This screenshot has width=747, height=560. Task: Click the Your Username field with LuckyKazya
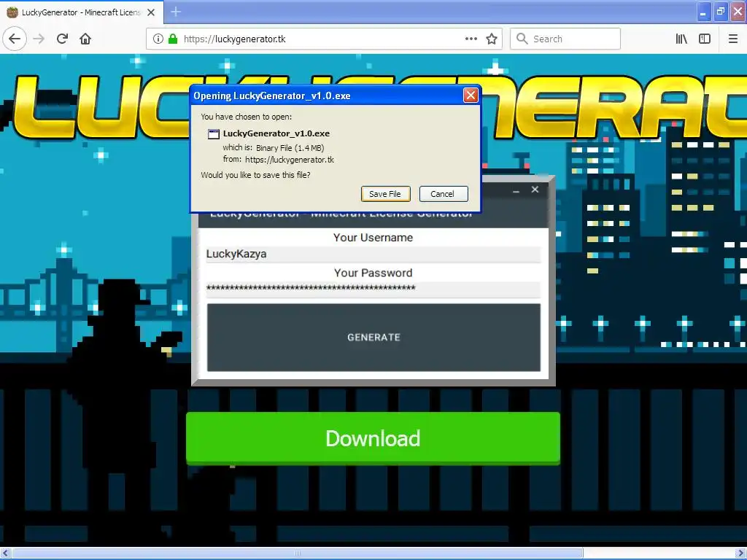[x=373, y=254]
